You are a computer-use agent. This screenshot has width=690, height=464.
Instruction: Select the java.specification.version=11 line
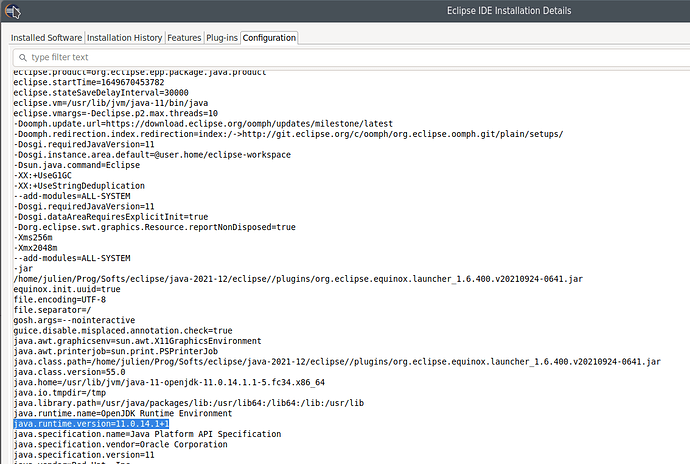click(84, 455)
